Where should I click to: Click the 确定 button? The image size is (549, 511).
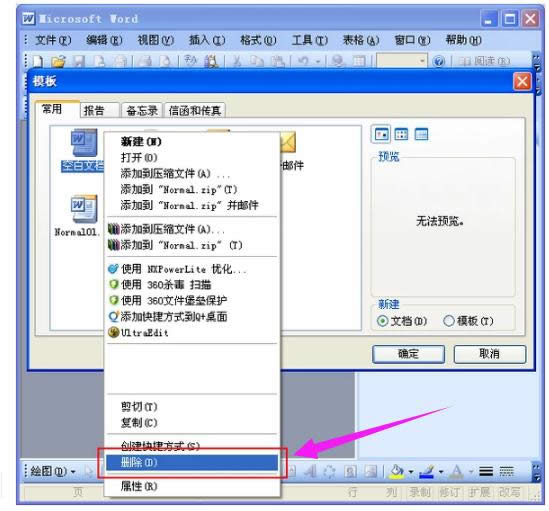[408, 354]
